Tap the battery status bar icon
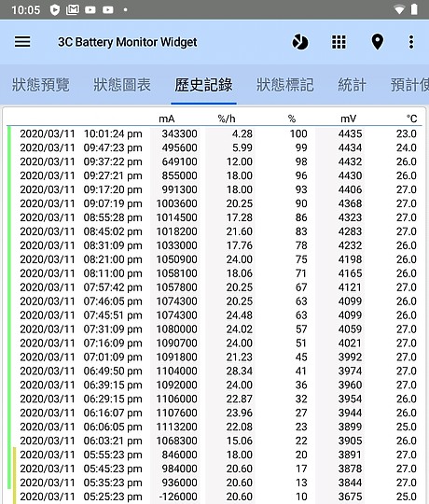This screenshot has width=429, height=504. point(414,9)
